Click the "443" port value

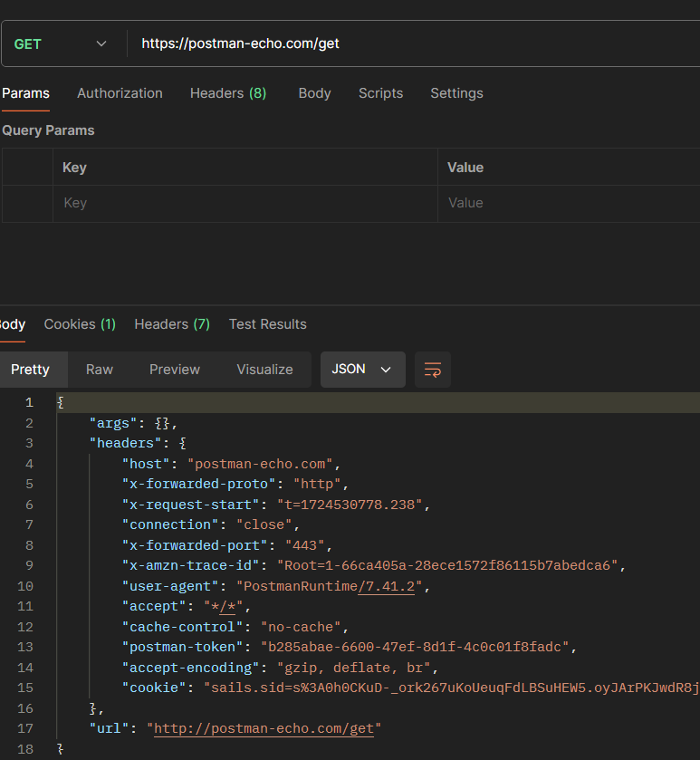304,545
